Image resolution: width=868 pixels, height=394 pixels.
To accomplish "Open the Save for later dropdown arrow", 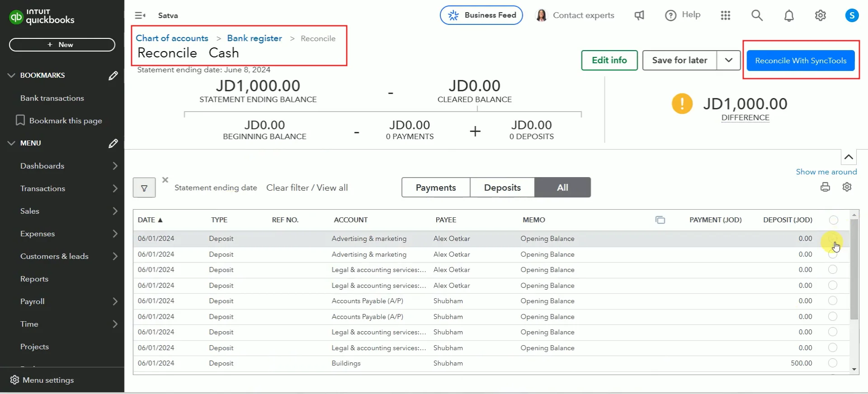I will (x=728, y=61).
